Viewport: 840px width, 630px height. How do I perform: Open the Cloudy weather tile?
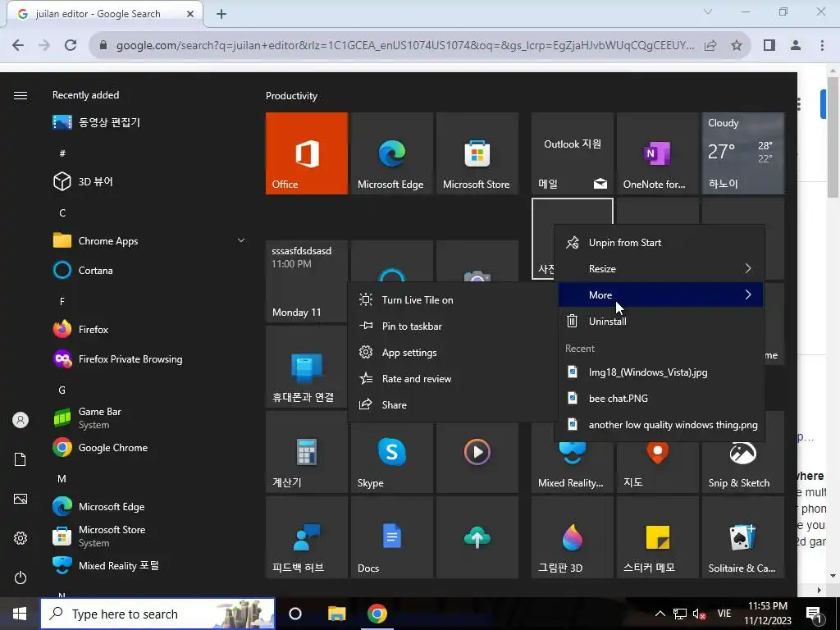click(743, 153)
